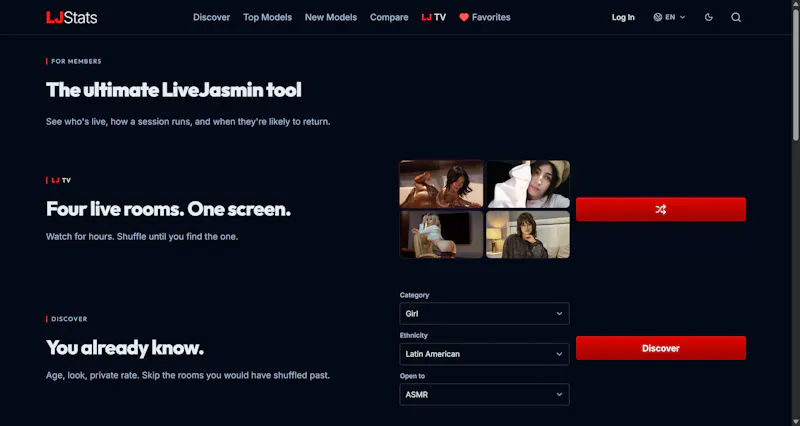800x426 pixels.
Task: Open the live room thumbnail with the beanie hat
Action: tap(528, 184)
